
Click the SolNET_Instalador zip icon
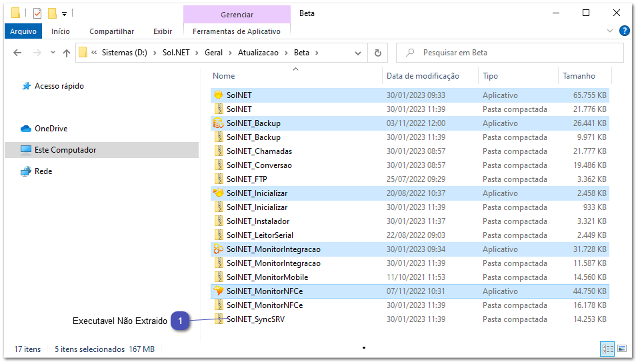coord(219,221)
